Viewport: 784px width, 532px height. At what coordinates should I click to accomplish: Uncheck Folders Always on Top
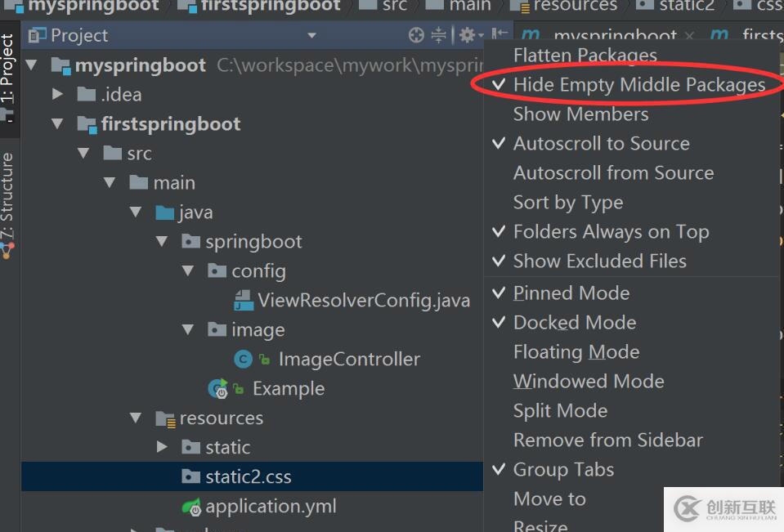point(610,232)
